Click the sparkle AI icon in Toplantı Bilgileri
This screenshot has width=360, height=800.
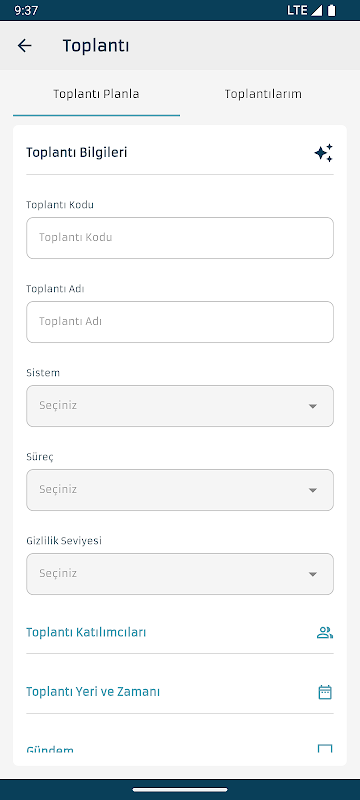tap(324, 153)
